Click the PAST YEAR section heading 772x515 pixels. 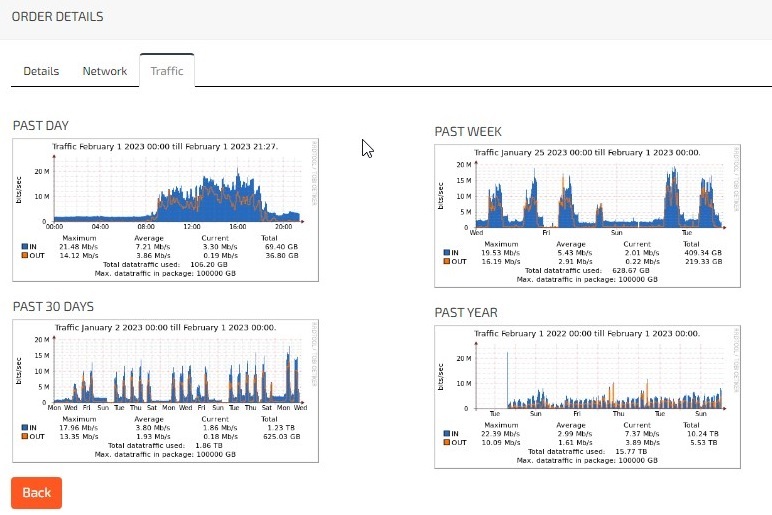click(x=465, y=313)
